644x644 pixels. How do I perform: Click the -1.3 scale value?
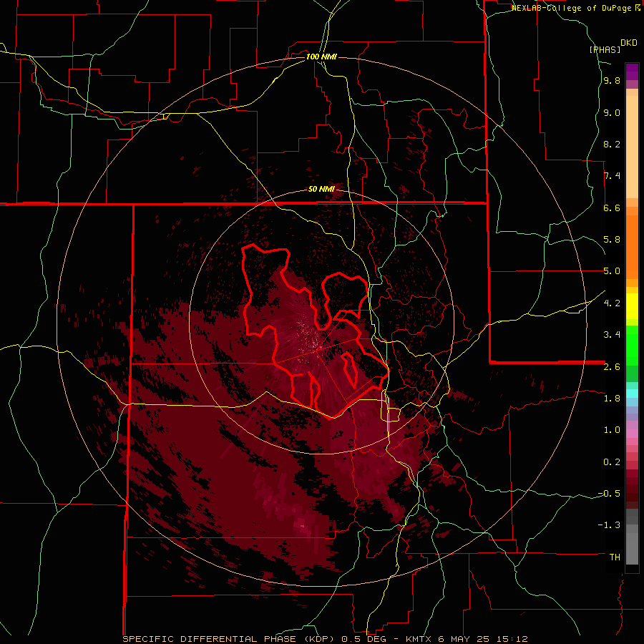click(610, 525)
